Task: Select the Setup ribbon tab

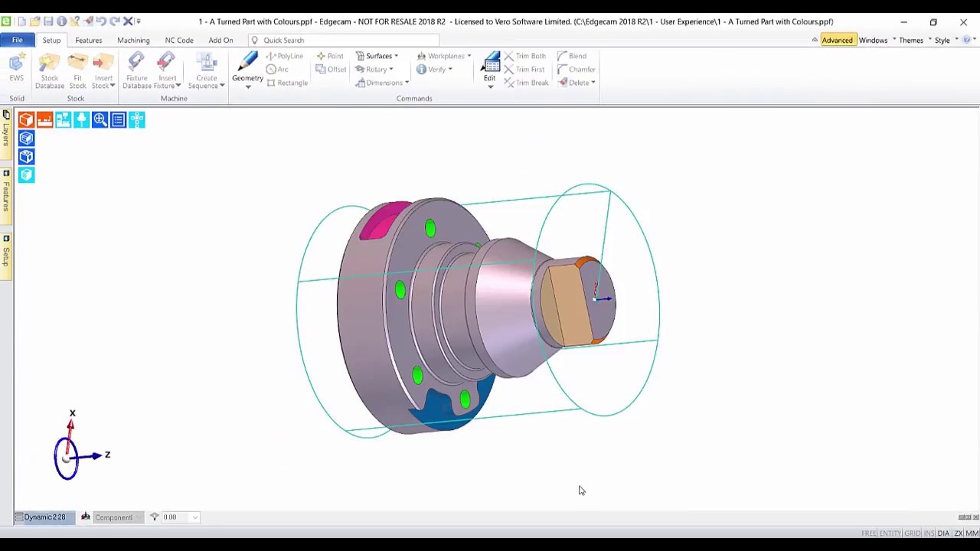Action: click(51, 40)
